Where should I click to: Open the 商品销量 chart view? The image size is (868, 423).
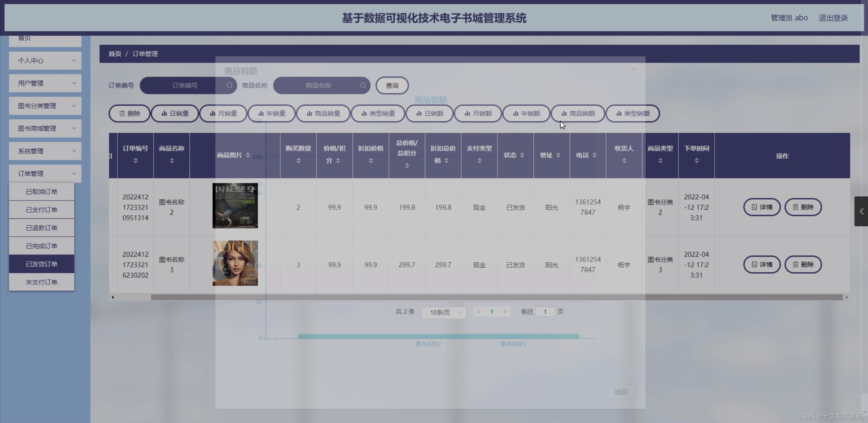point(323,113)
